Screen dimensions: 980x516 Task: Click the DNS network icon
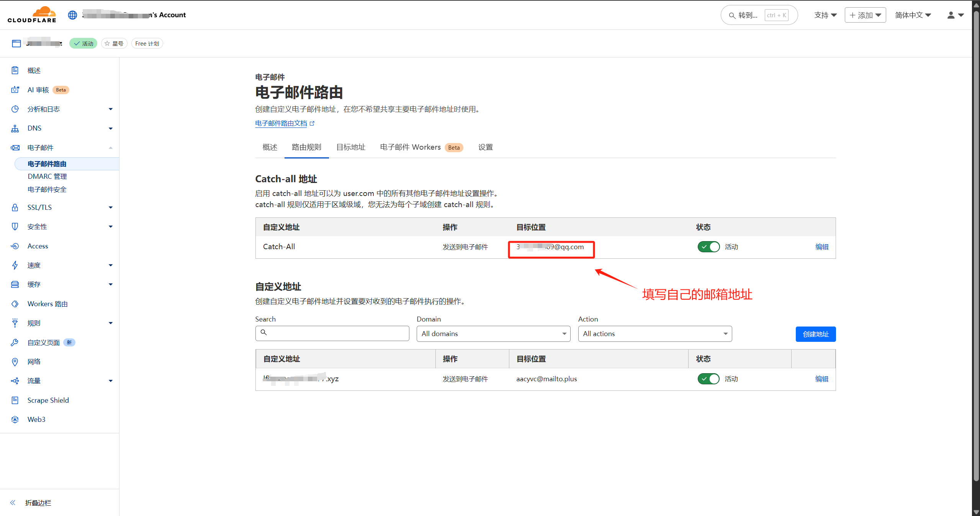(x=15, y=128)
